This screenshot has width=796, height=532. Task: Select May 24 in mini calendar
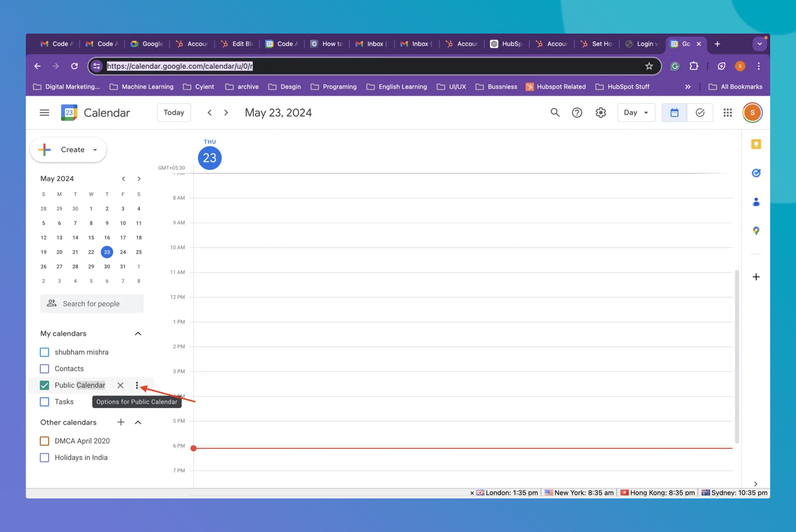[123, 252]
